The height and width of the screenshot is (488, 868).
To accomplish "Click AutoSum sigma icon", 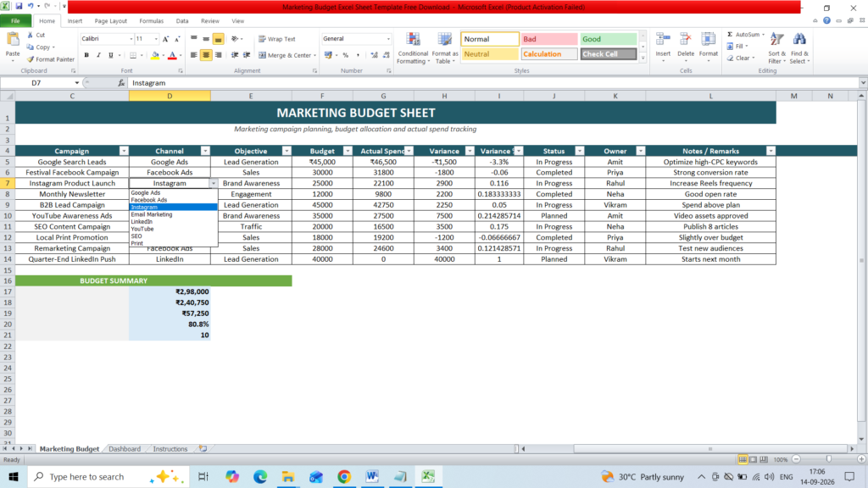I will (730, 34).
